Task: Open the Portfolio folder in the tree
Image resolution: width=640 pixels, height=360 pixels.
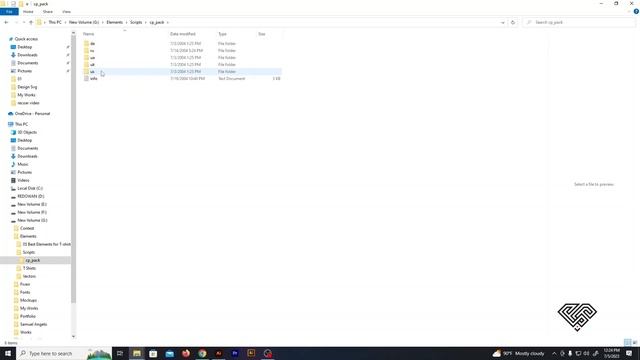Action: 28,316
